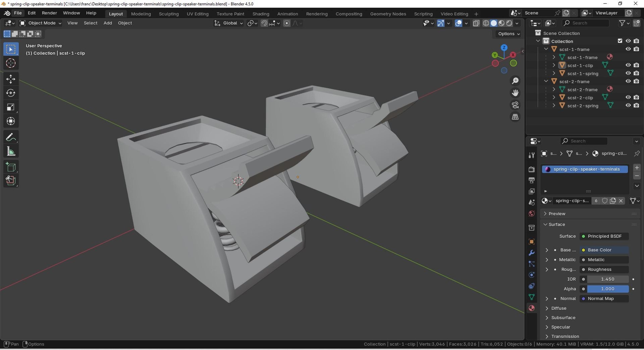Open the World properties tab

[531, 214]
